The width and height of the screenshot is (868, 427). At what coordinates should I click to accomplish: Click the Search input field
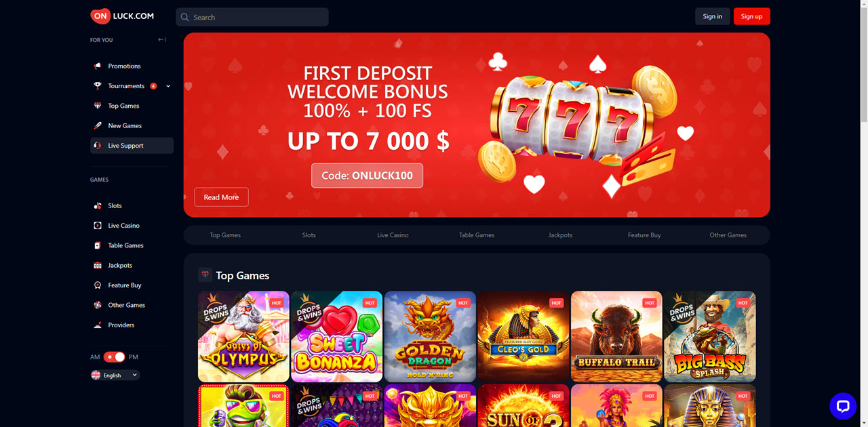252,17
